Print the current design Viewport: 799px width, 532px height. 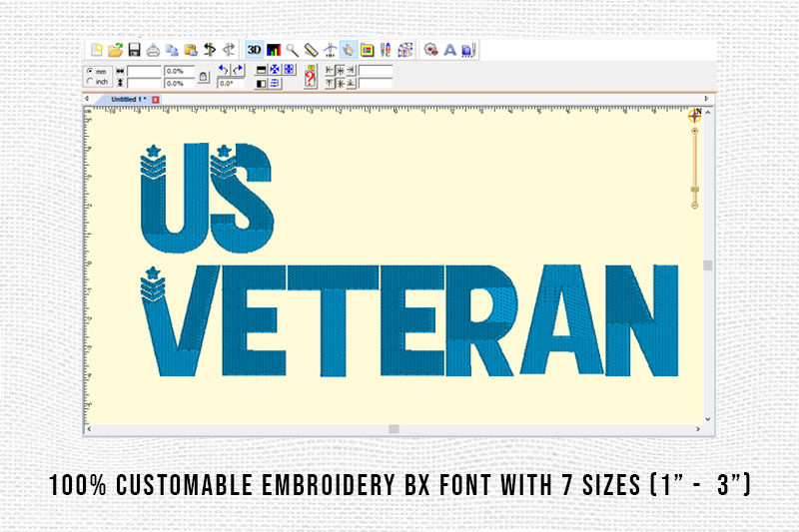pos(153,50)
